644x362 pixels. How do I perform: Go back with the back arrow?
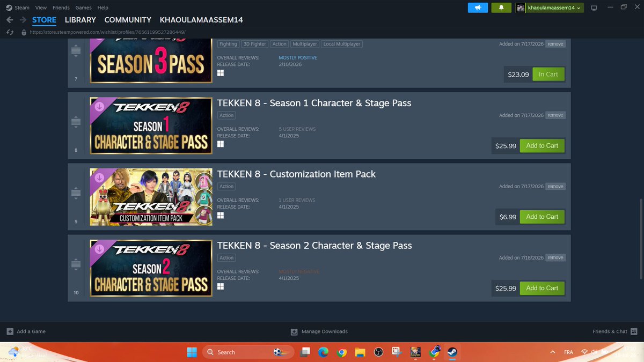tap(10, 20)
